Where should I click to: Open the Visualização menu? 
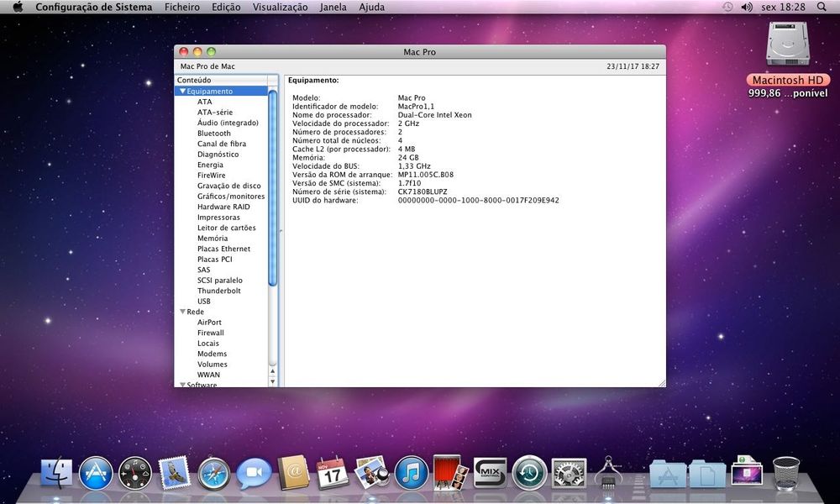281,7
